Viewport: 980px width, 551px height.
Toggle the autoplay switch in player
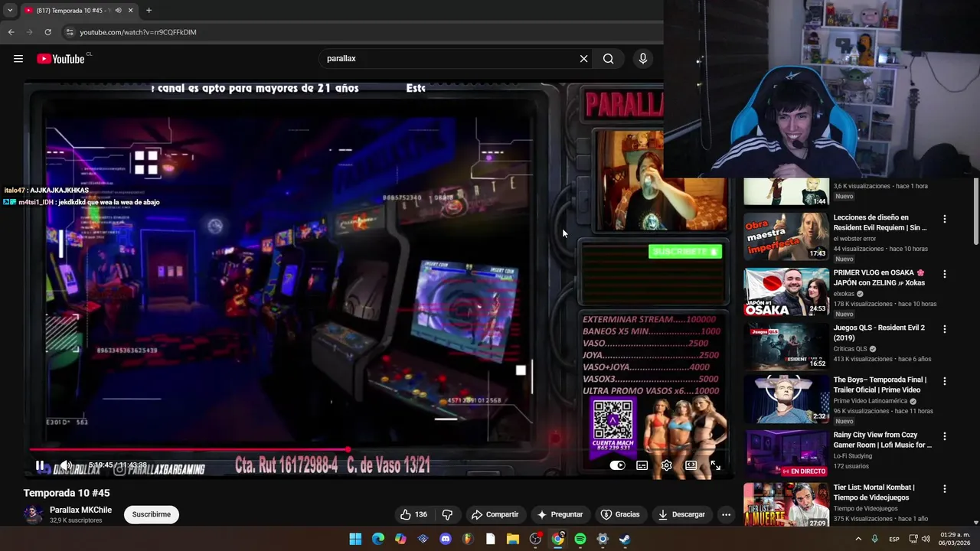click(x=617, y=465)
